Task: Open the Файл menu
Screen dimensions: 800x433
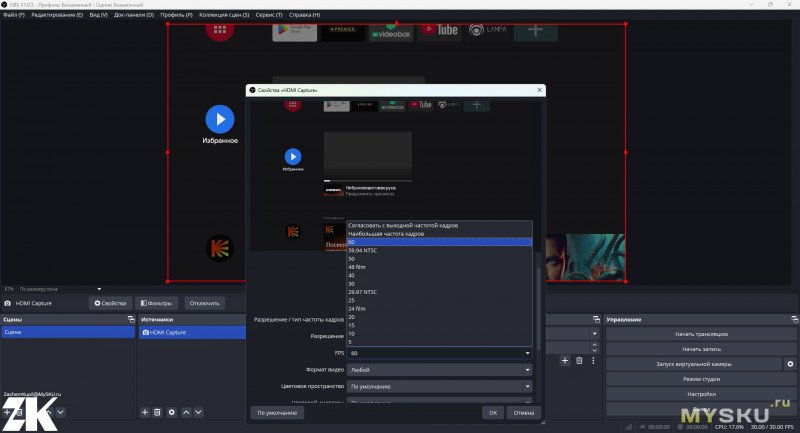Action: [13, 15]
